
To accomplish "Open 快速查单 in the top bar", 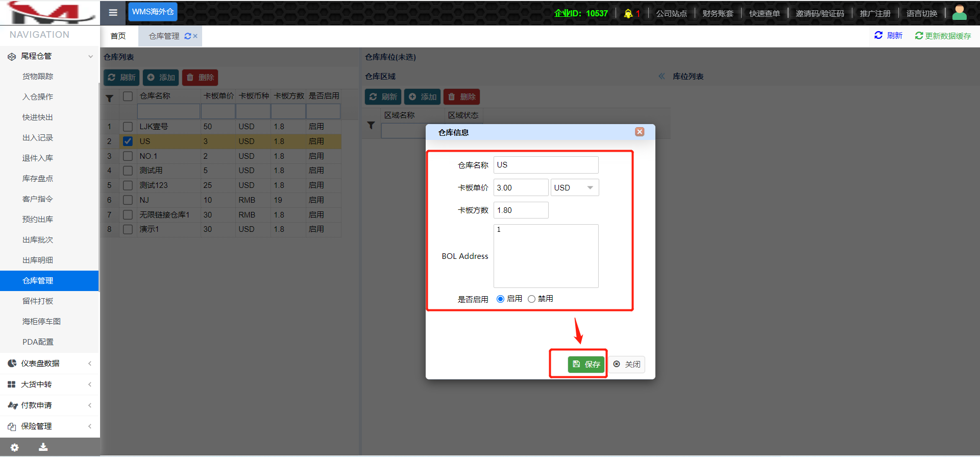I will (764, 14).
